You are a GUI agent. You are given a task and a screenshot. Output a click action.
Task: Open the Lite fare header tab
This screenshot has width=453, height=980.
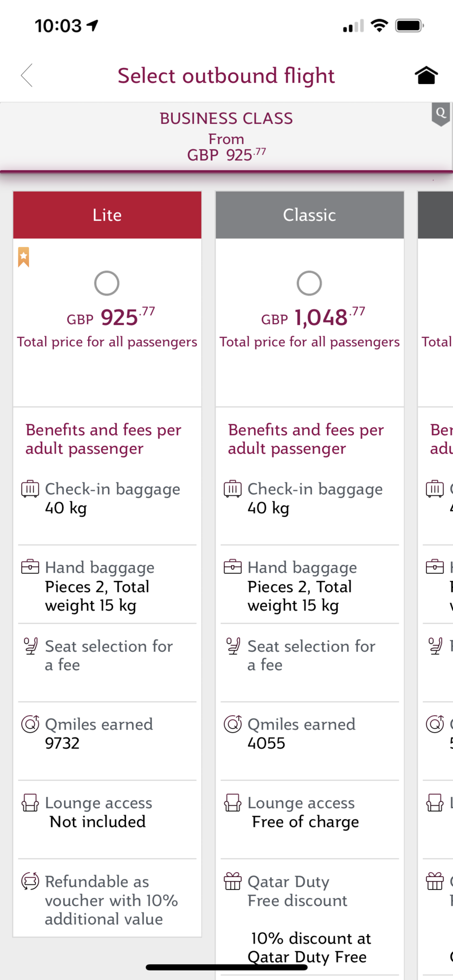107,215
